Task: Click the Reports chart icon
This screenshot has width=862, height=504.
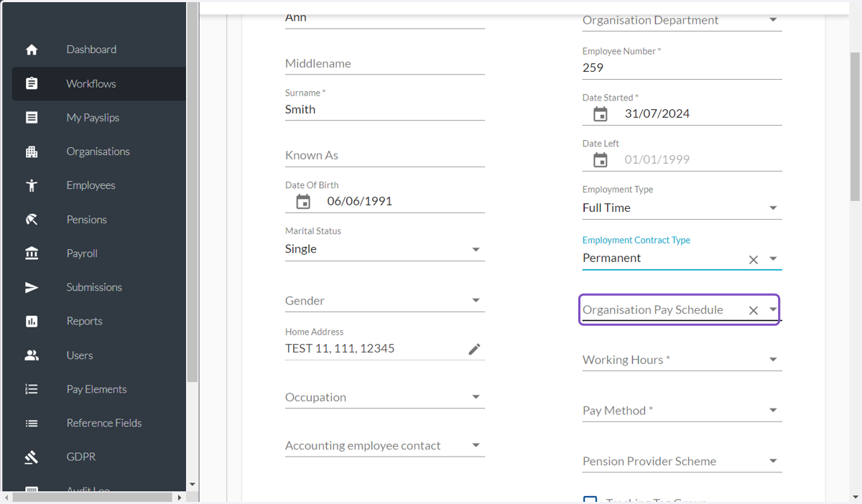Action: [x=32, y=321]
